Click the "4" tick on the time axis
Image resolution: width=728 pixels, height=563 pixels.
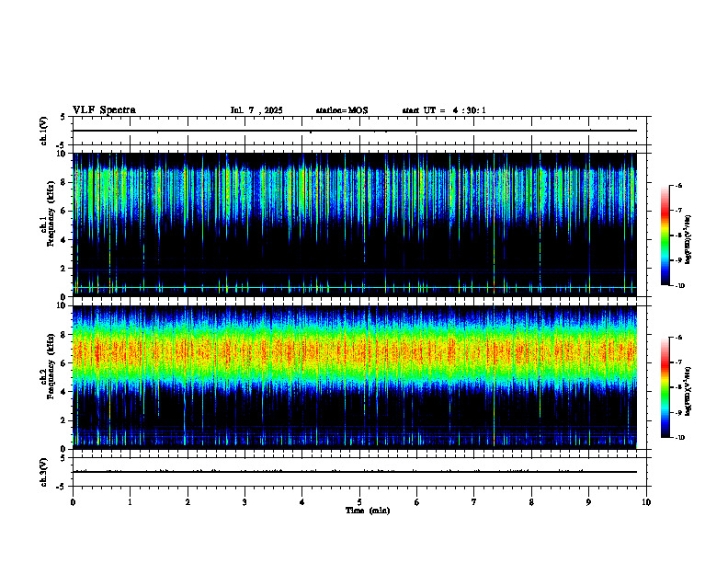(302, 502)
